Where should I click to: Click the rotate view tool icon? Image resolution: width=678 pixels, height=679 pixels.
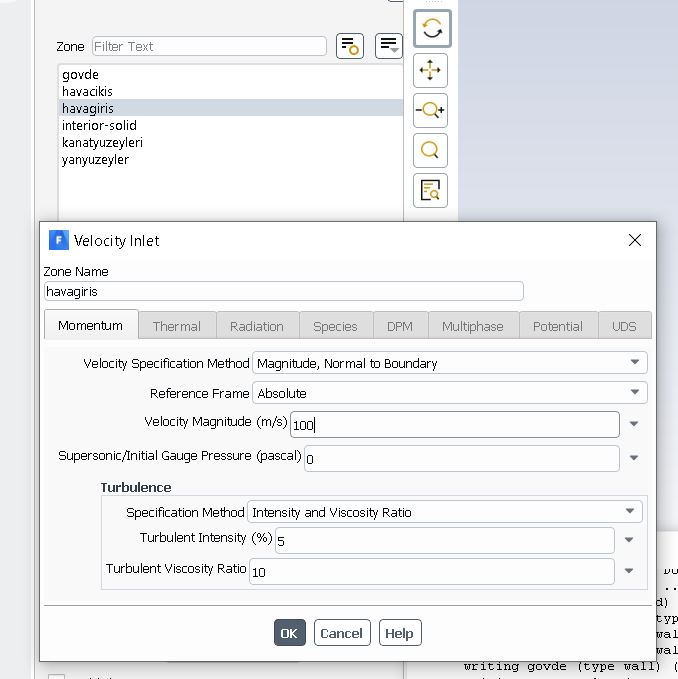click(432, 29)
